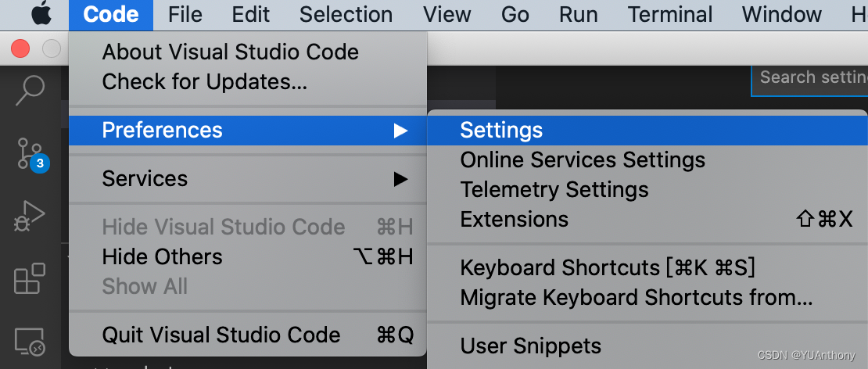Viewport: 868px width, 369px height.
Task: Focus the Search settings input field
Action: tap(810, 77)
